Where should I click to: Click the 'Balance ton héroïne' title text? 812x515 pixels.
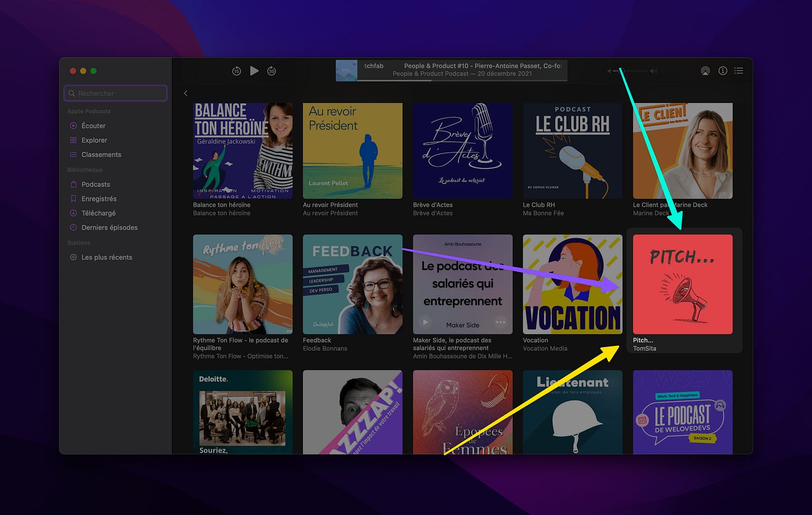[x=221, y=205]
